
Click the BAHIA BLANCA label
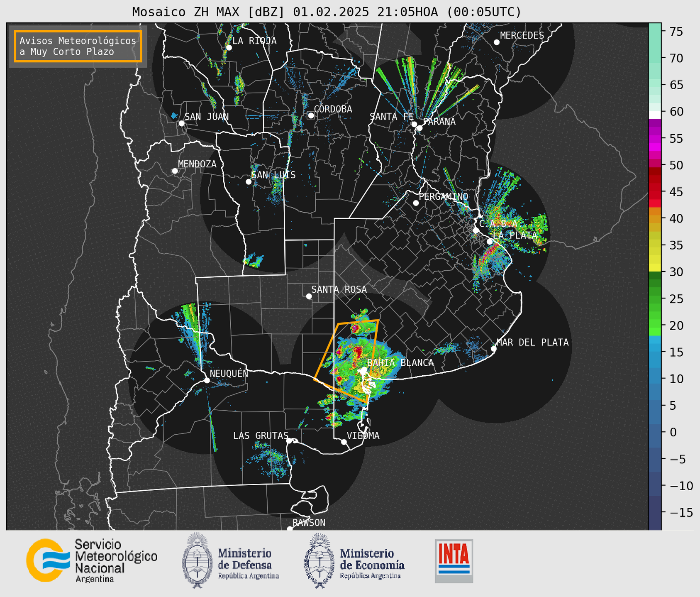400,363
